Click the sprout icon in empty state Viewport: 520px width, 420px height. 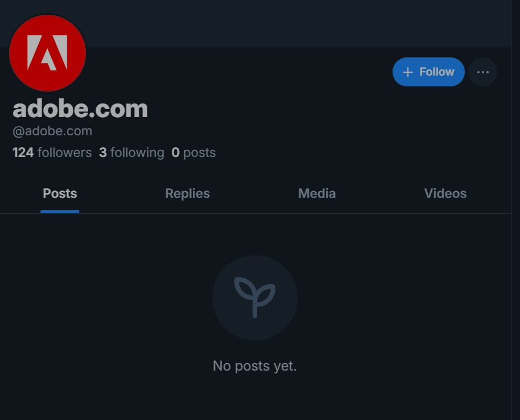click(255, 297)
